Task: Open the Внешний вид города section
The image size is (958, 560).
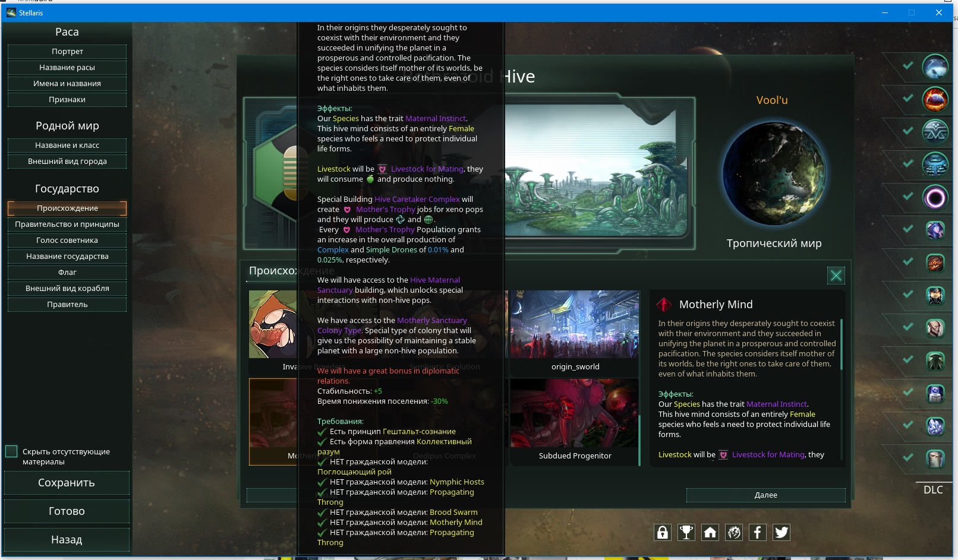Action: point(67,162)
